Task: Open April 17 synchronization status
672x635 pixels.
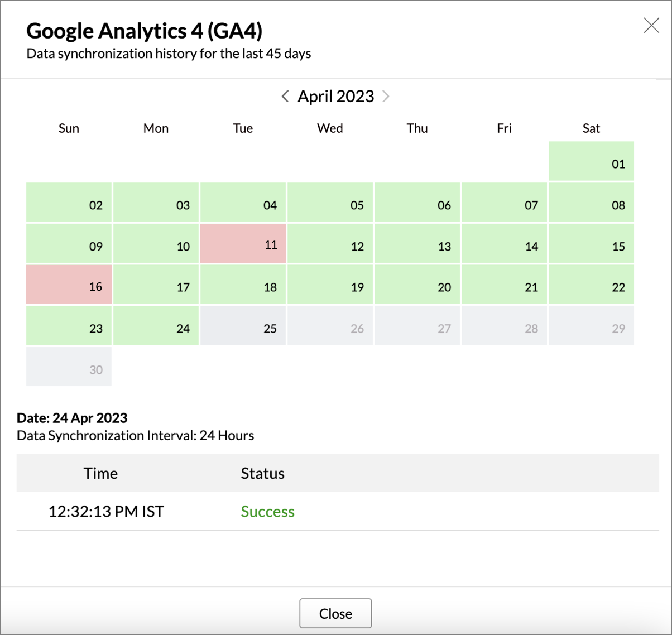Action: pyautogui.click(x=156, y=285)
